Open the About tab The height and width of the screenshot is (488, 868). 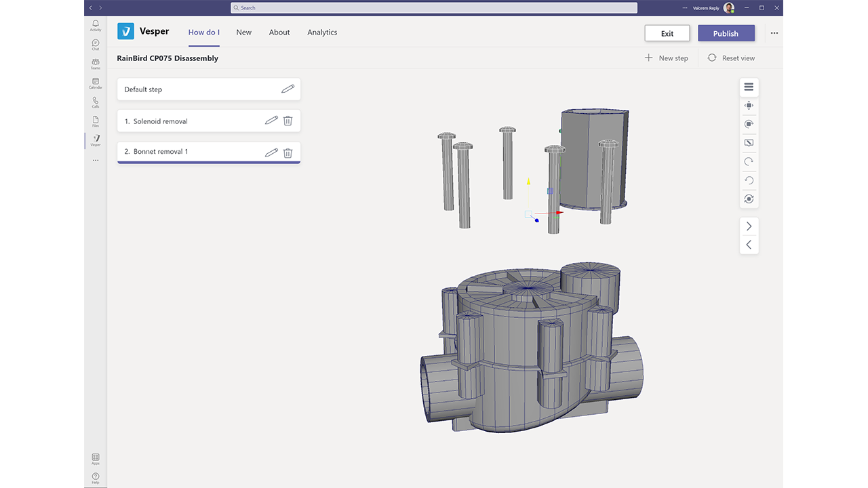click(279, 32)
